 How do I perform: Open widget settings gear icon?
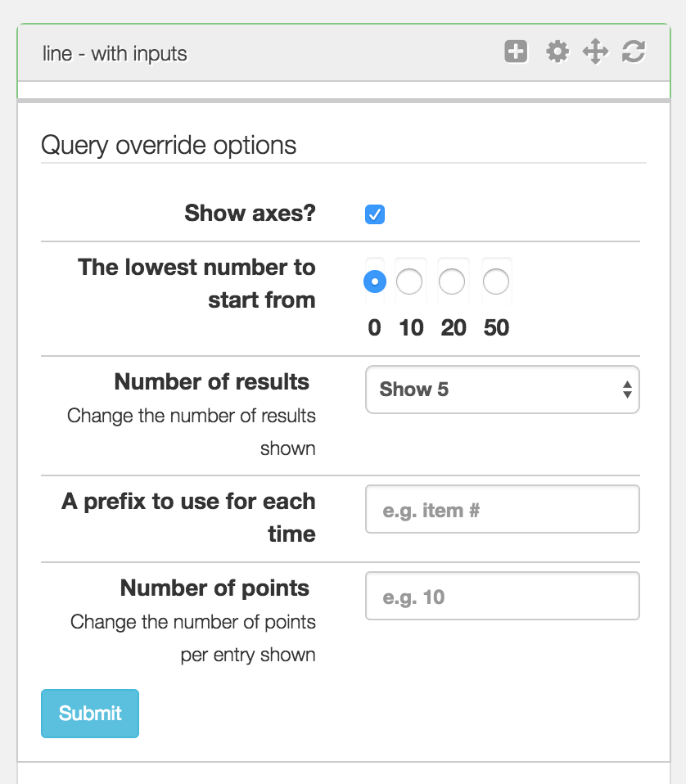(557, 52)
